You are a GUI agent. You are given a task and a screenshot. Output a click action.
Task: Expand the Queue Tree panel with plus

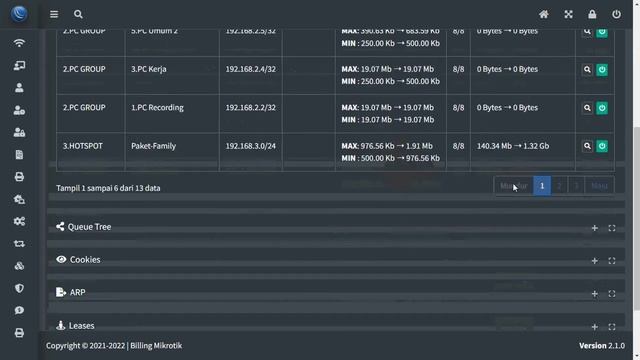coord(595,228)
